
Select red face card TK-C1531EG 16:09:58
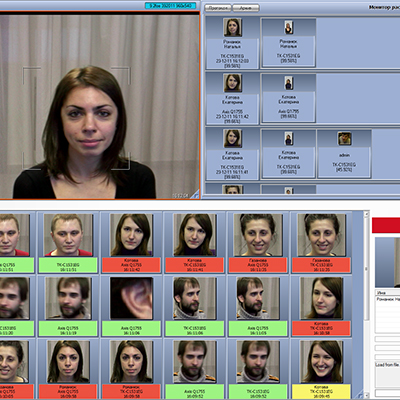coord(131,369)
